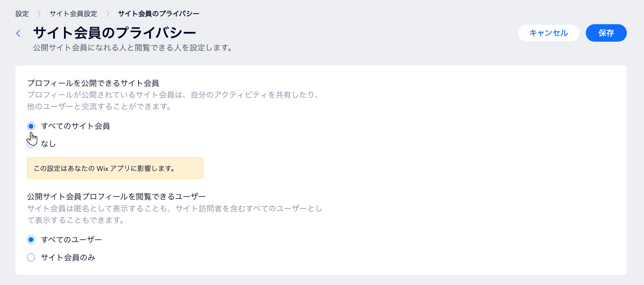Click the サイト会員のプライバシー breadcrumb item
The image size is (644, 285).
click(x=158, y=14)
